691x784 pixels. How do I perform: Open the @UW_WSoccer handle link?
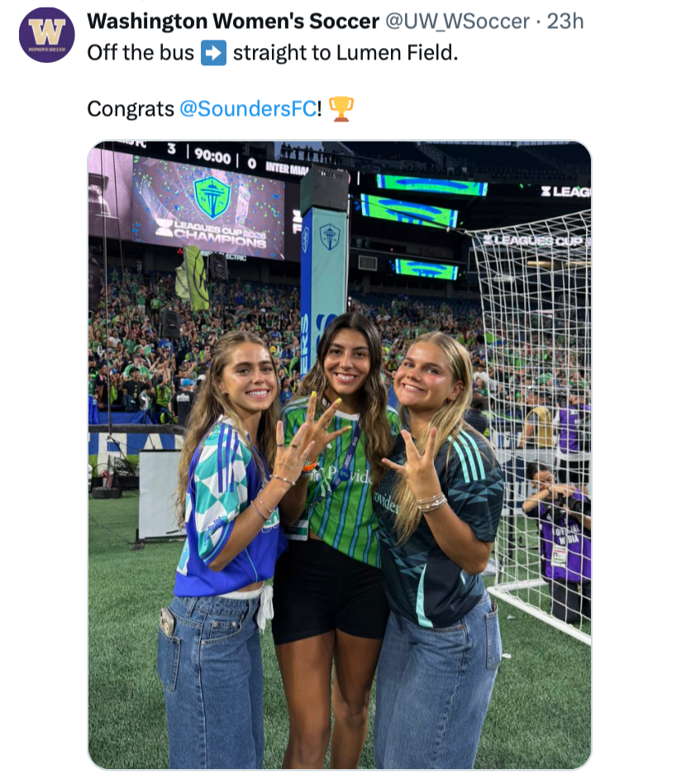click(x=457, y=21)
